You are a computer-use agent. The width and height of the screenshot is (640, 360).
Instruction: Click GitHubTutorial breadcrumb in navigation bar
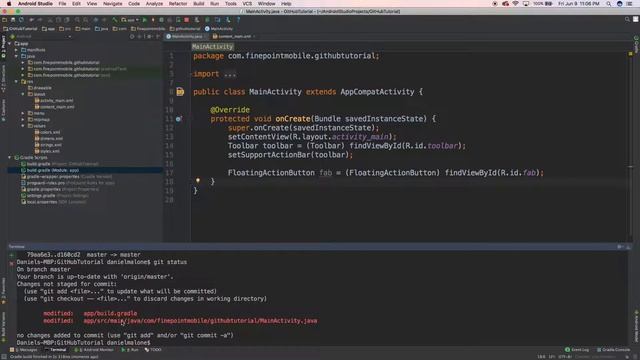click(20, 29)
